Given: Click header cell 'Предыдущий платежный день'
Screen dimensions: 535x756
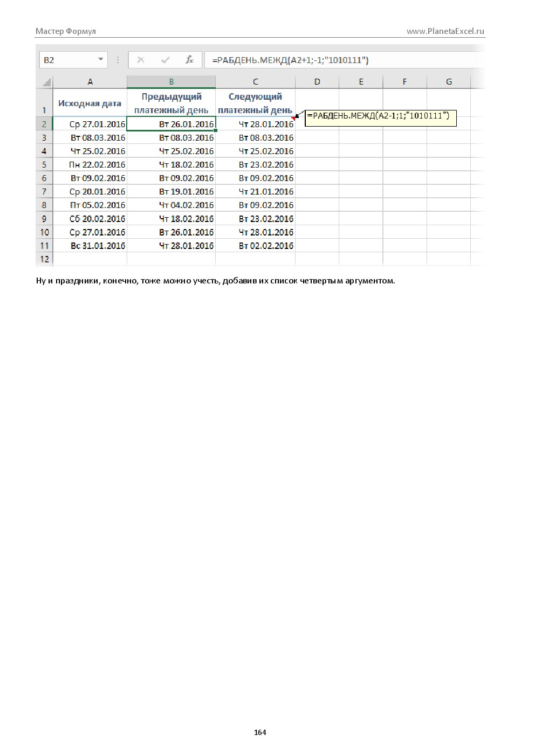Looking at the screenshot, I should (172, 102).
